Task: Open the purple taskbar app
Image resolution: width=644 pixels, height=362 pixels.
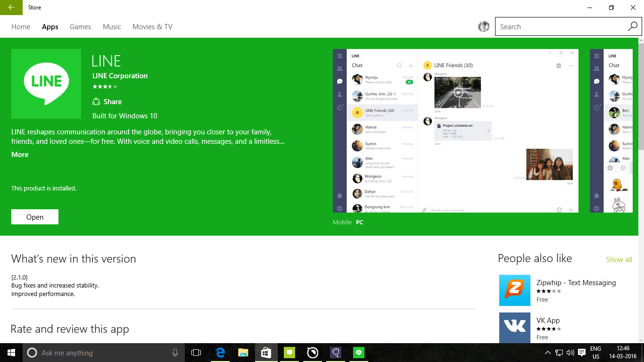Action: (x=335, y=353)
